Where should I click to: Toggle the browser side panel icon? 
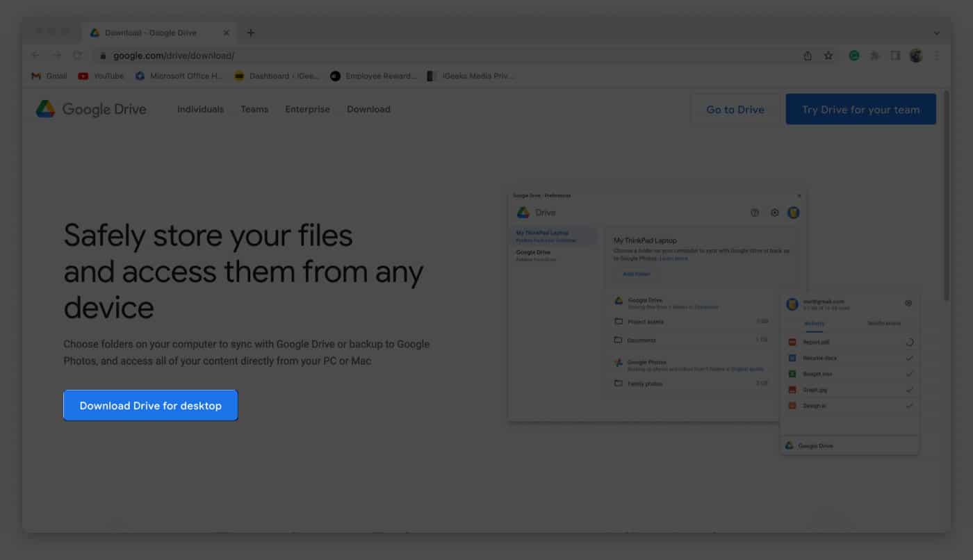coord(895,56)
